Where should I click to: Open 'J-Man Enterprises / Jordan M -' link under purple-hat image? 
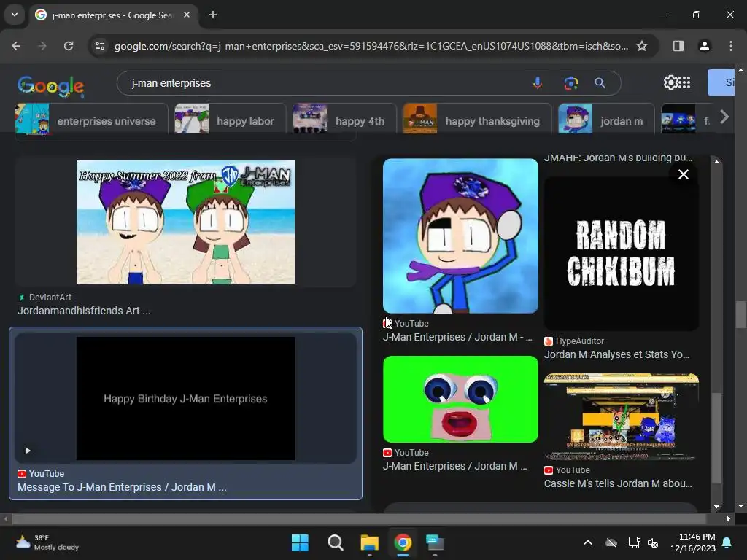click(x=457, y=337)
